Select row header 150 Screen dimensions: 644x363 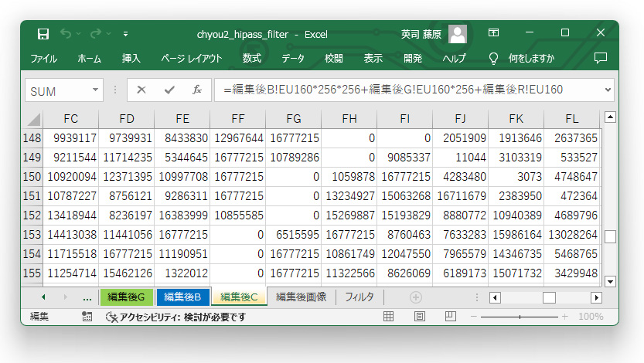32,177
